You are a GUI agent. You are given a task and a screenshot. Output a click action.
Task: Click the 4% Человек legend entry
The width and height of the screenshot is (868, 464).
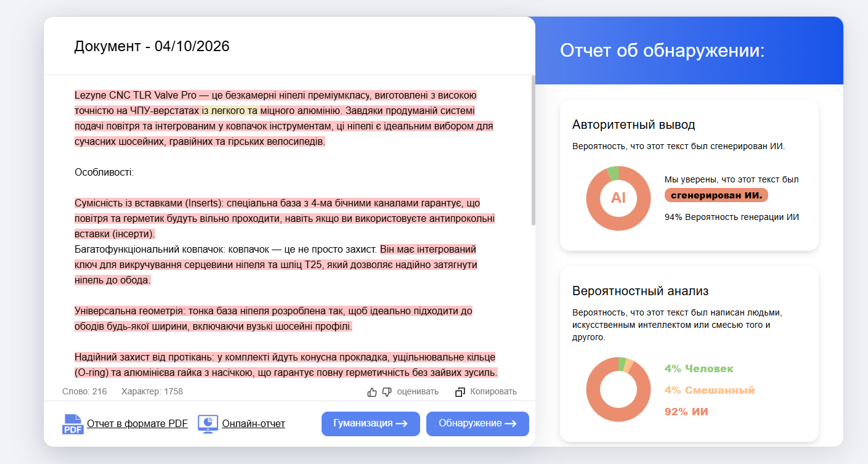(699, 368)
